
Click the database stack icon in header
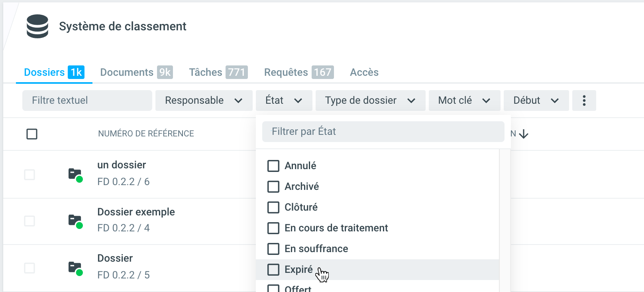click(37, 26)
